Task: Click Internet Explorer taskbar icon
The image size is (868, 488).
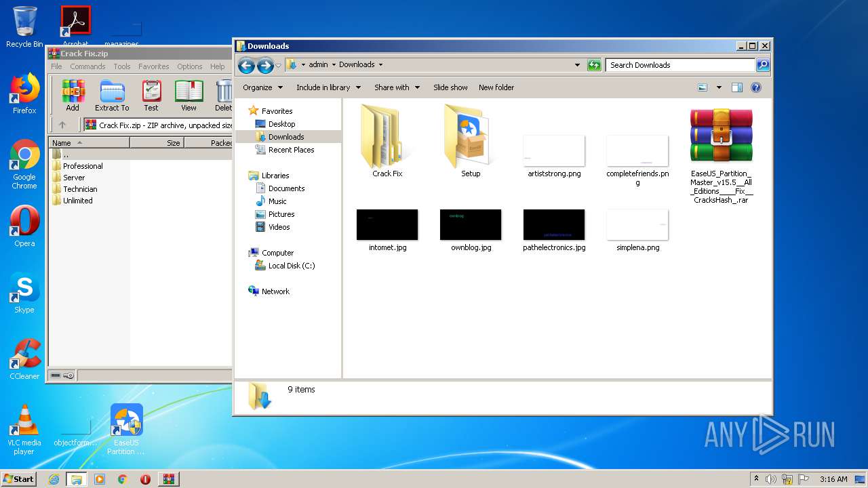Action: coord(54,479)
